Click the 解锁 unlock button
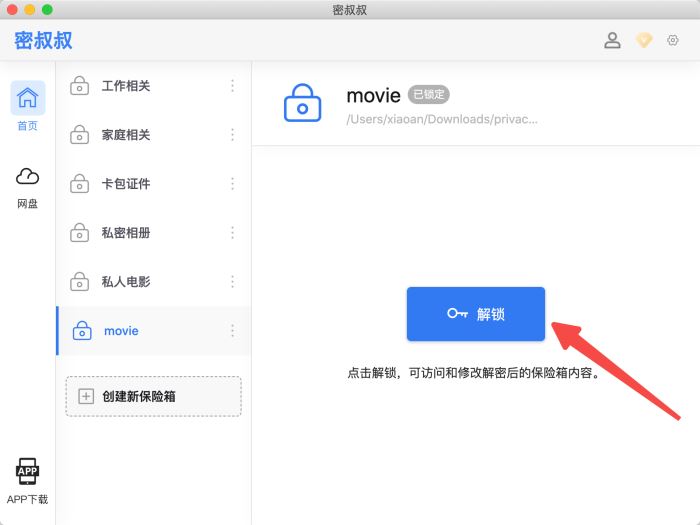This screenshot has width=700, height=525. pyautogui.click(x=475, y=314)
